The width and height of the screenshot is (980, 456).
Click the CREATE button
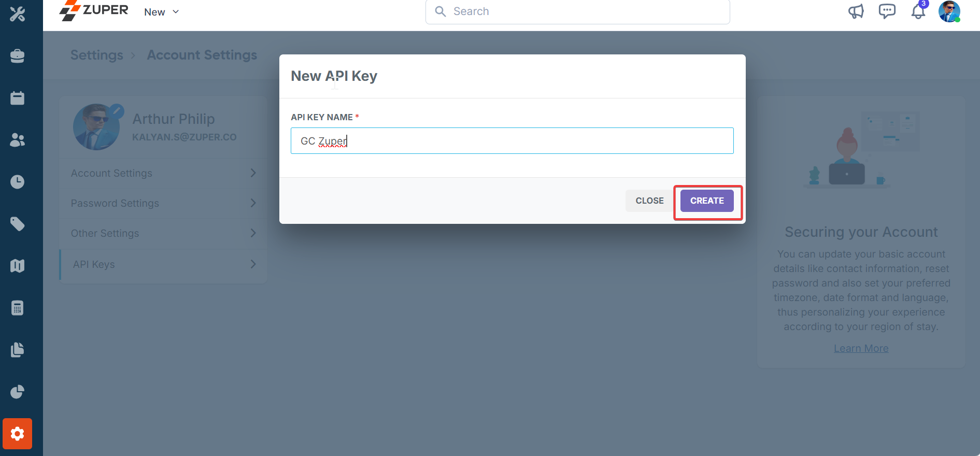click(x=707, y=201)
